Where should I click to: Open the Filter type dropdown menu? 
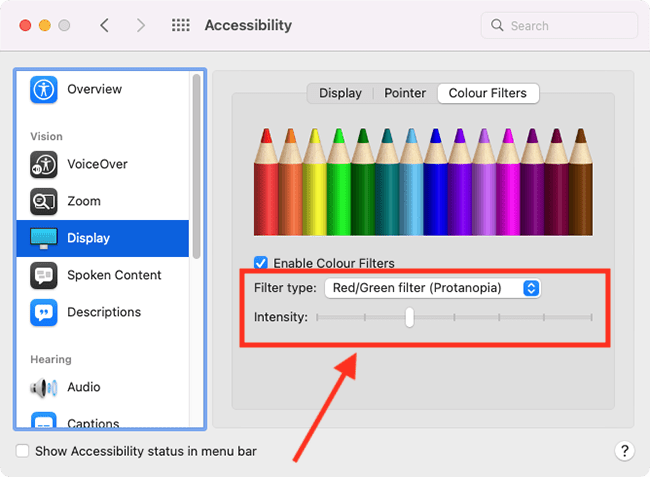(x=432, y=288)
